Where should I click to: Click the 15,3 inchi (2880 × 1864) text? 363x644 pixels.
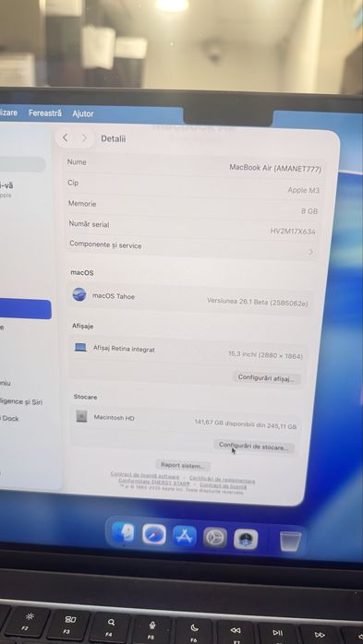coord(265,355)
